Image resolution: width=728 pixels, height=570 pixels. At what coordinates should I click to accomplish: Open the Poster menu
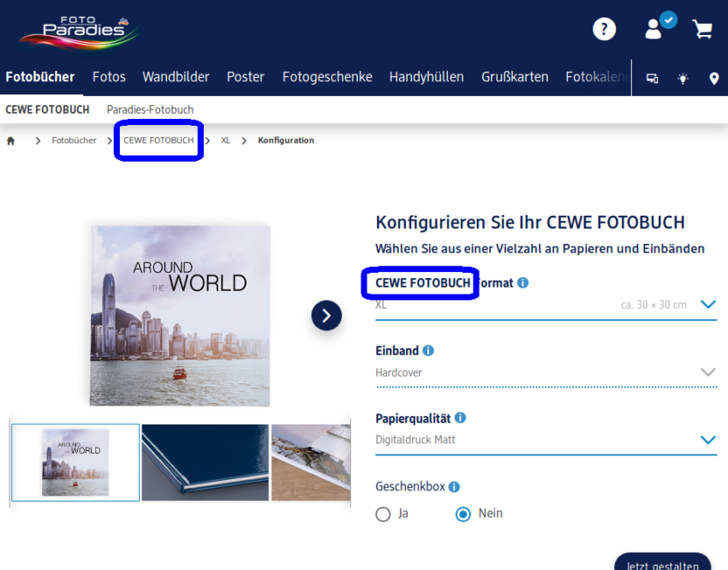pos(245,77)
